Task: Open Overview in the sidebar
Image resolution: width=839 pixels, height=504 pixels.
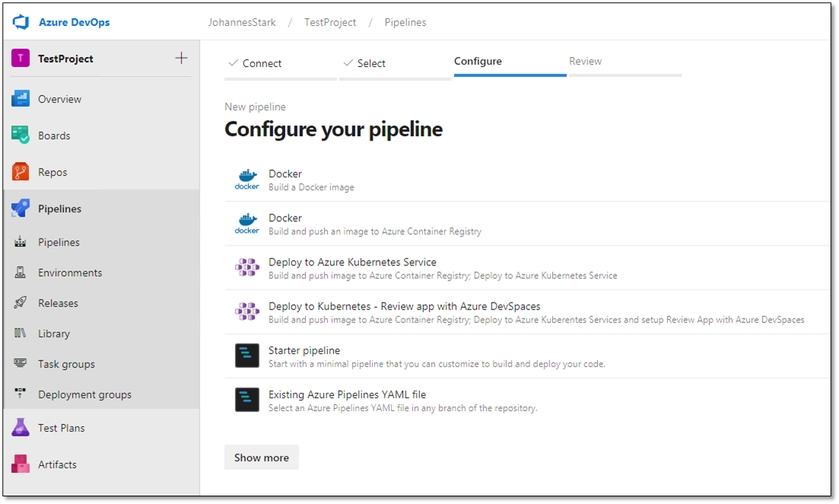Action: tap(101, 99)
